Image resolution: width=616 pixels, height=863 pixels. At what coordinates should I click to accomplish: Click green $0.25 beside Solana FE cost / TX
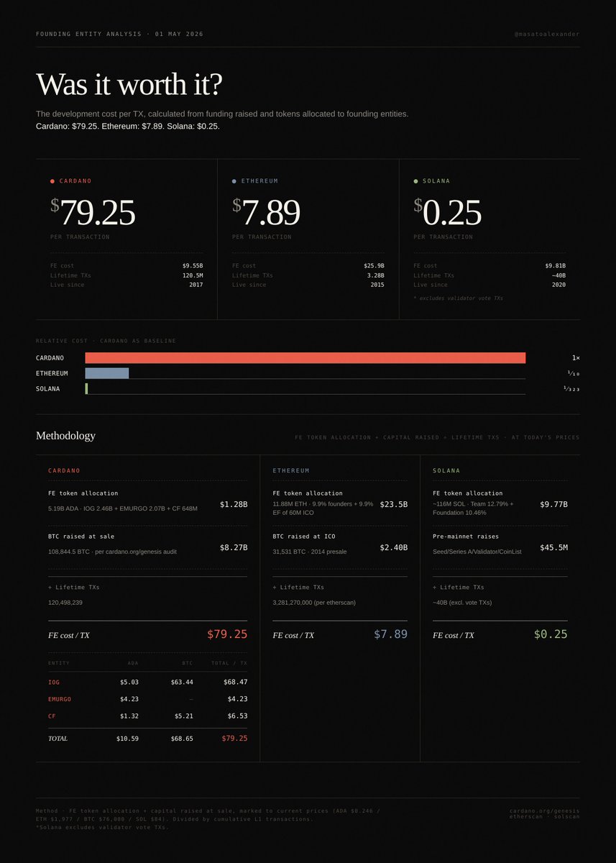click(x=551, y=634)
